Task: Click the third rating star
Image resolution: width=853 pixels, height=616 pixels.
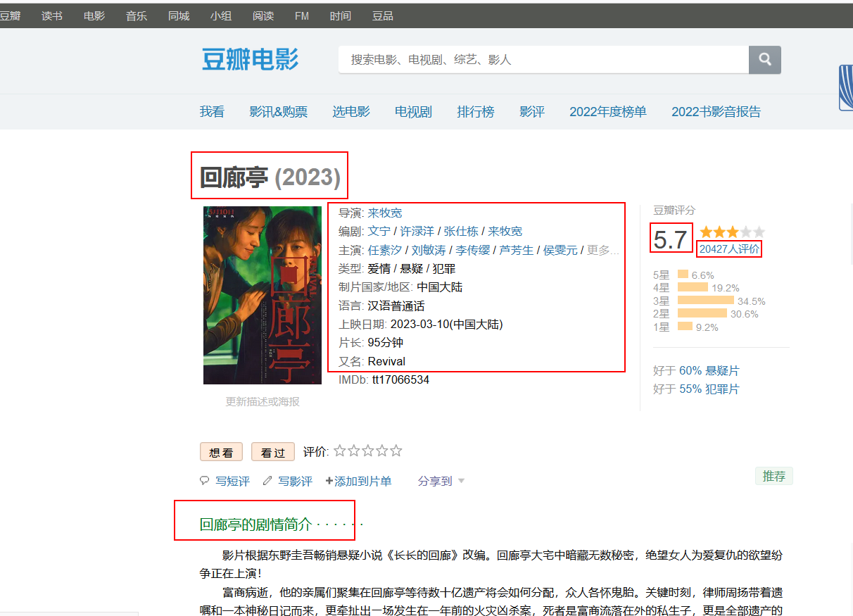Action: point(368,451)
